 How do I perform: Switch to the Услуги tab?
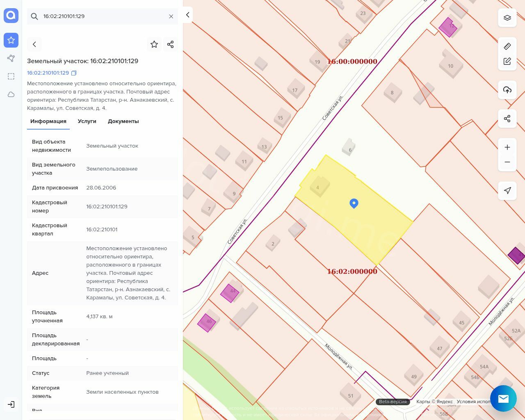pyautogui.click(x=87, y=121)
